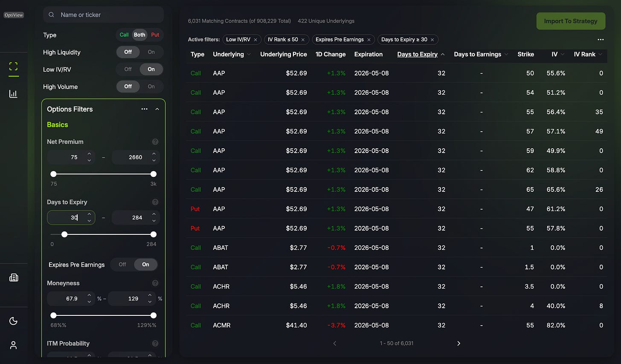Open the Options Filters three-dot menu
The height and width of the screenshot is (364, 621).
(145, 109)
